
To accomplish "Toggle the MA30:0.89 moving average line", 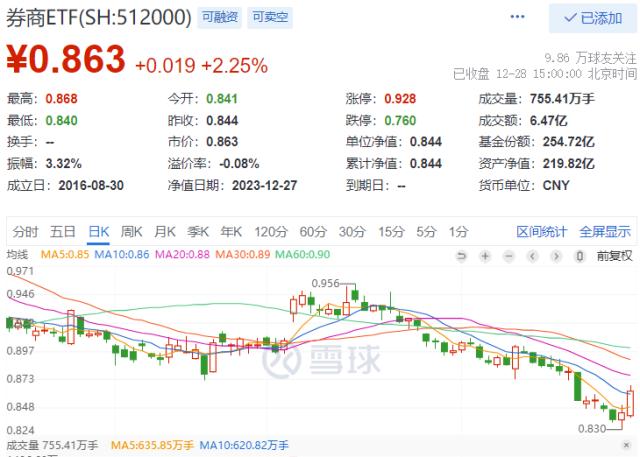I will coord(242,255).
